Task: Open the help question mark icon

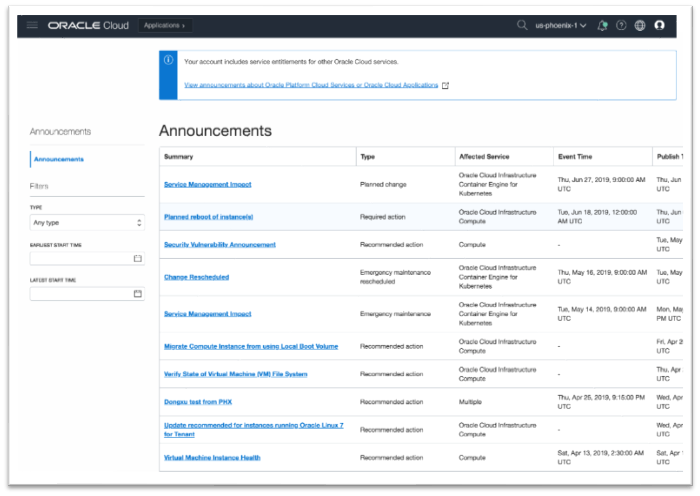Action: click(621, 25)
